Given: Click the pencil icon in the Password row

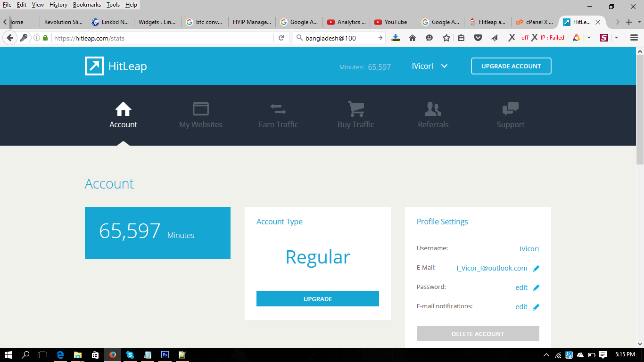Looking at the screenshot, I should (536, 288).
